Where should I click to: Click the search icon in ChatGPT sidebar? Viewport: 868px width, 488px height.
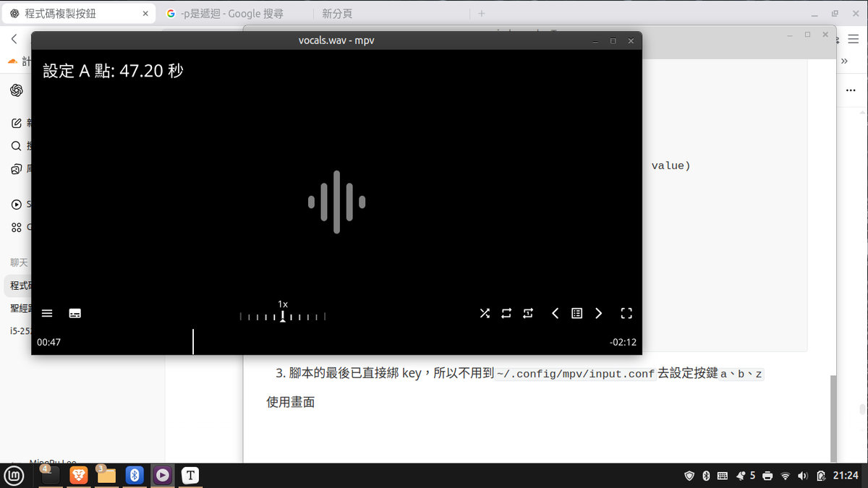16,145
